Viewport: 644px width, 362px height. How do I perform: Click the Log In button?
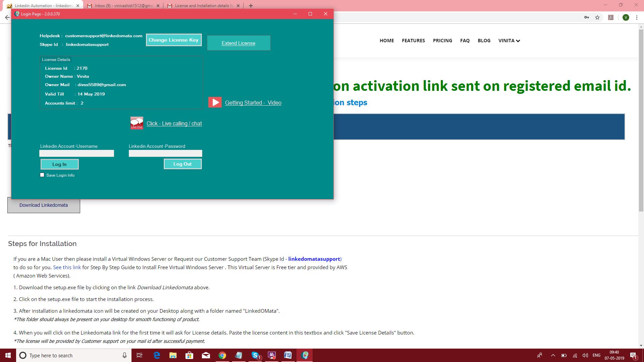pyautogui.click(x=59, y=164)
